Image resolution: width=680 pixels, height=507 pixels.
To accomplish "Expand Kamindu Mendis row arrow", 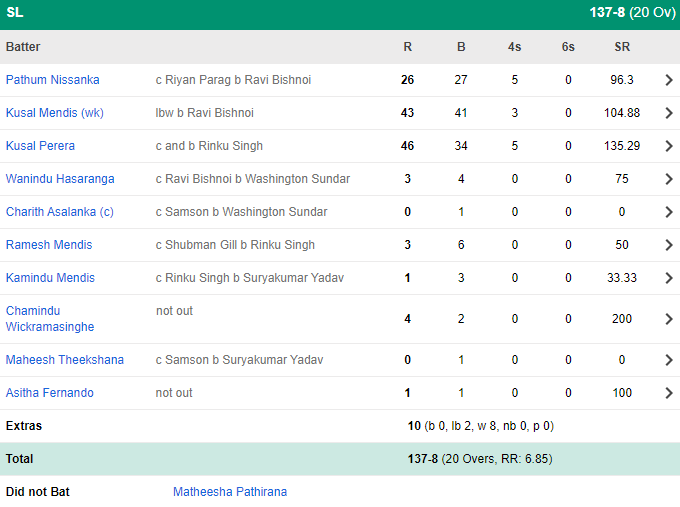I will 668,278.
